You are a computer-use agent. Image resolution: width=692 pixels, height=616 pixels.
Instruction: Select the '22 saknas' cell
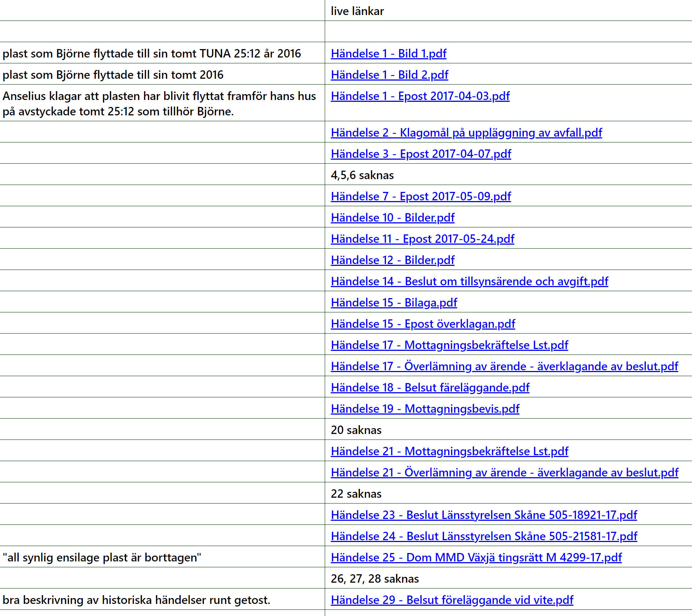(x=508, y=493)
